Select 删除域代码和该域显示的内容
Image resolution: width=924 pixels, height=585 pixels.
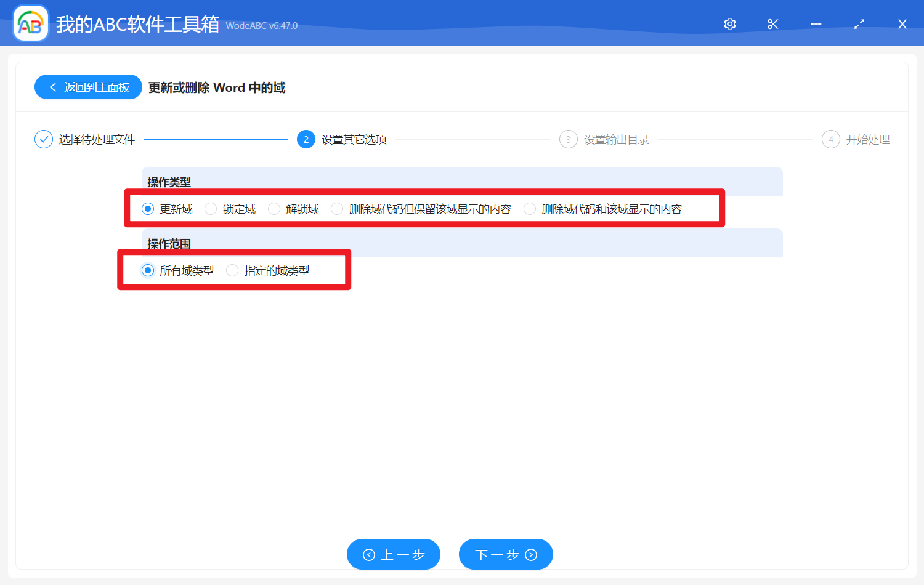click(x=530, y=209)
